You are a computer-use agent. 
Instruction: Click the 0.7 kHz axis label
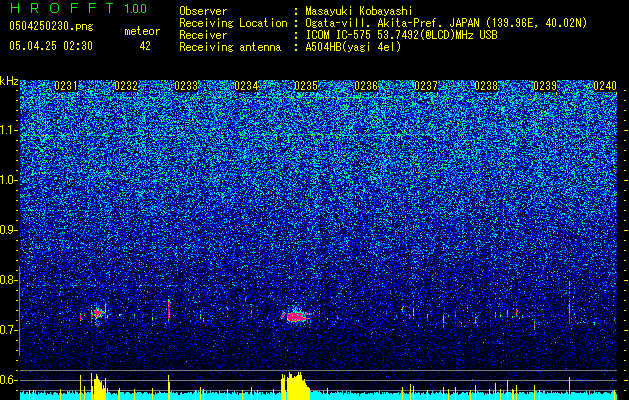pyautogui.click(x=9, y=330)
